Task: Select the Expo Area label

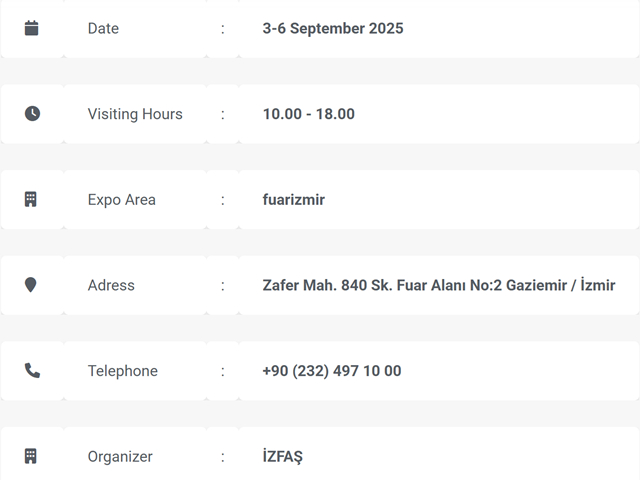Action: (122, 200)
